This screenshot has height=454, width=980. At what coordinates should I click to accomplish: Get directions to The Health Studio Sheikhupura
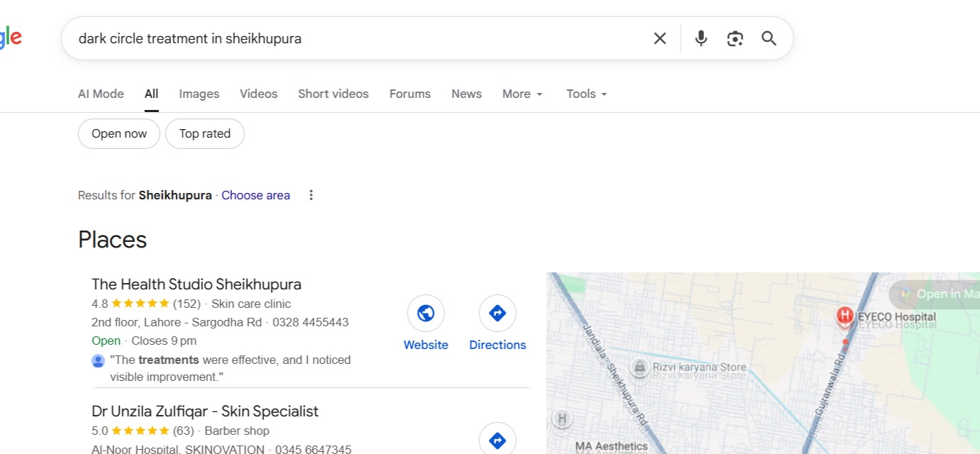[x=497, y=314]
